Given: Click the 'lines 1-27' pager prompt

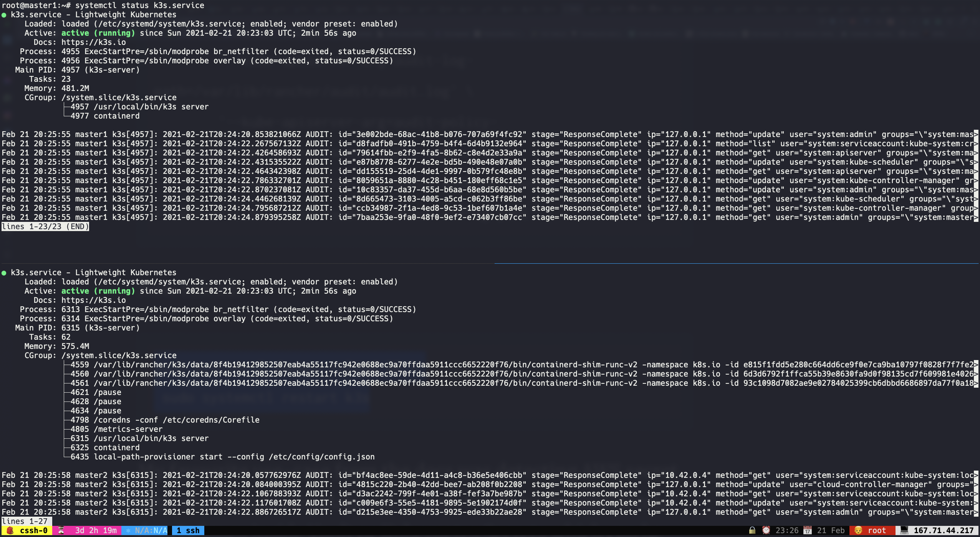Looking at the screenshot, I should tap(25, 521).
